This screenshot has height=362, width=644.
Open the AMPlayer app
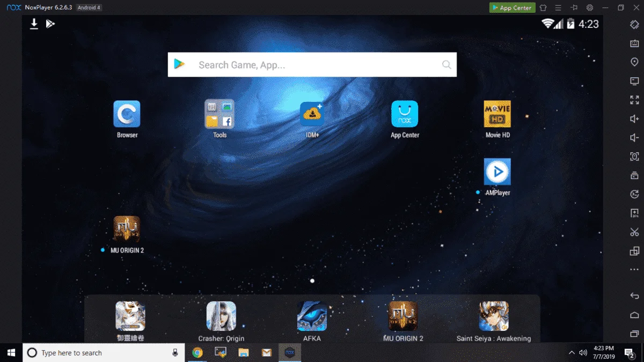coord(497,172)
